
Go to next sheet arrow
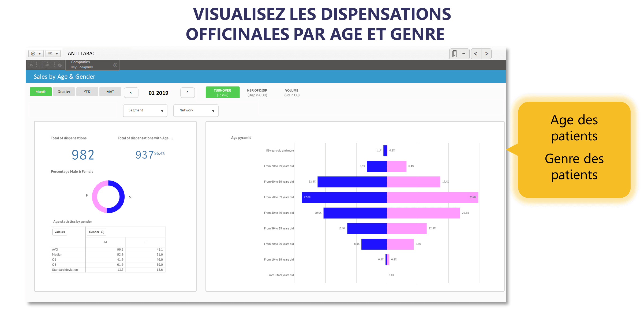click(x=486, y=54)
